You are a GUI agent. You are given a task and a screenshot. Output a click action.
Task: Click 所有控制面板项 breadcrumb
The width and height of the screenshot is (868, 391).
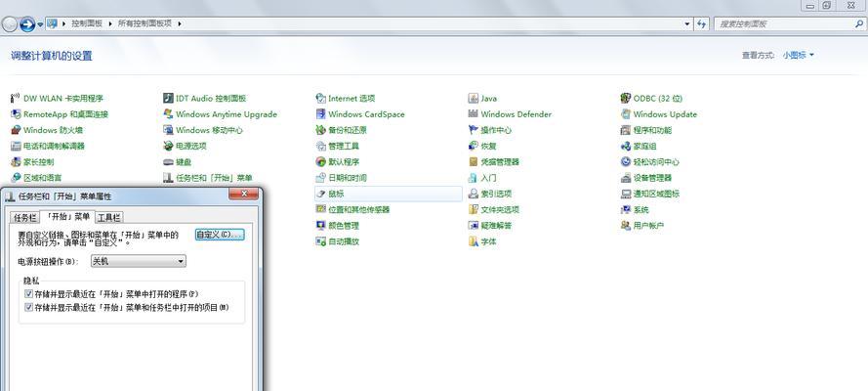[145, 23]
